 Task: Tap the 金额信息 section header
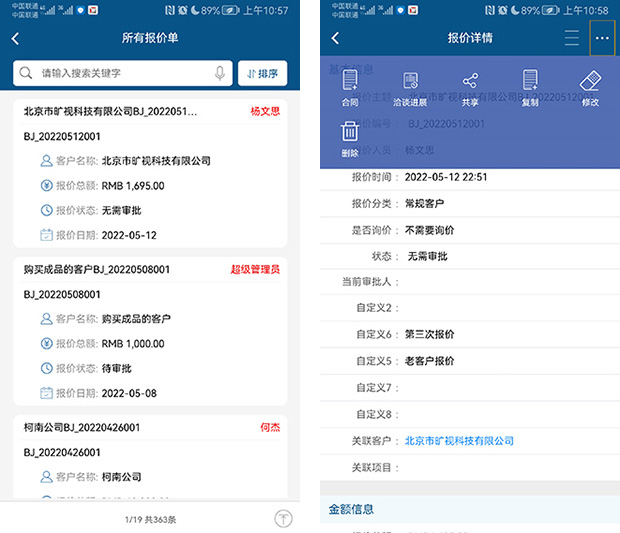470,509
